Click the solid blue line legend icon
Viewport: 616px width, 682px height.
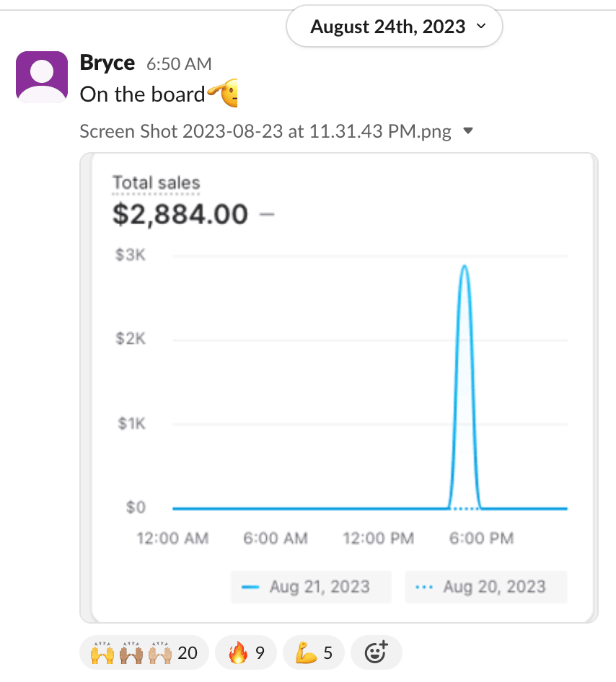tap(250, 587)
